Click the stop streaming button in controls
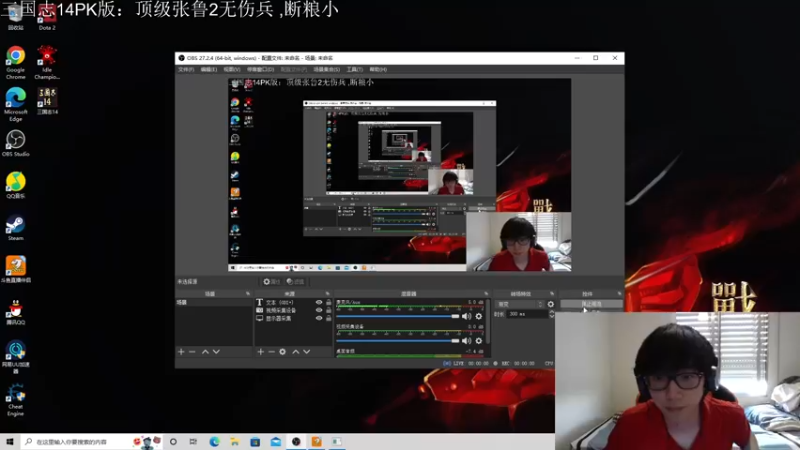This screenshot has height=450, width=800. [x=591, y=304]
